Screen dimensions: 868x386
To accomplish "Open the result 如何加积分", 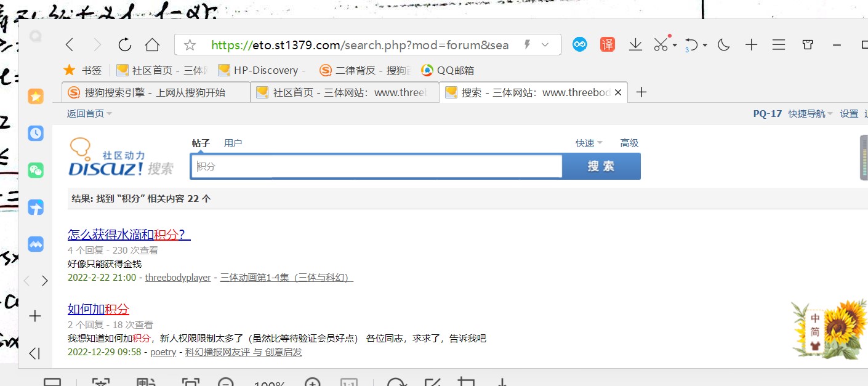I will (98, 309).
